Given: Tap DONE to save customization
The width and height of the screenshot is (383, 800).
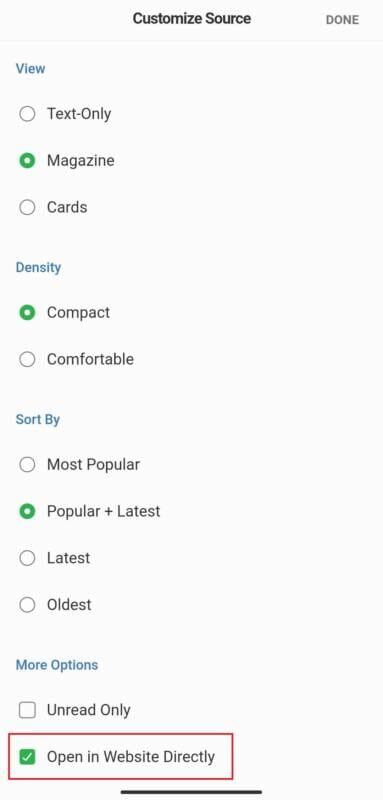Looking at the screenshot, I should click(x=342, y=20).
